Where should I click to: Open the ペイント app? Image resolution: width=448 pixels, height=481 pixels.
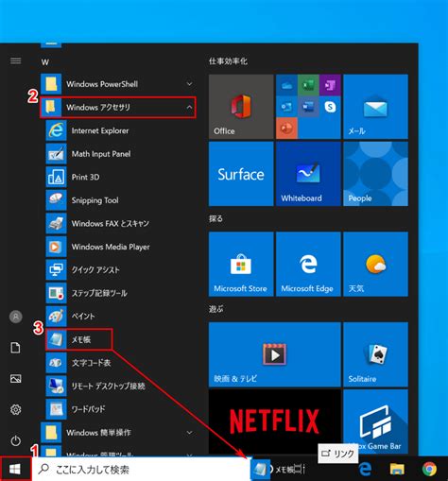[120, 316]
